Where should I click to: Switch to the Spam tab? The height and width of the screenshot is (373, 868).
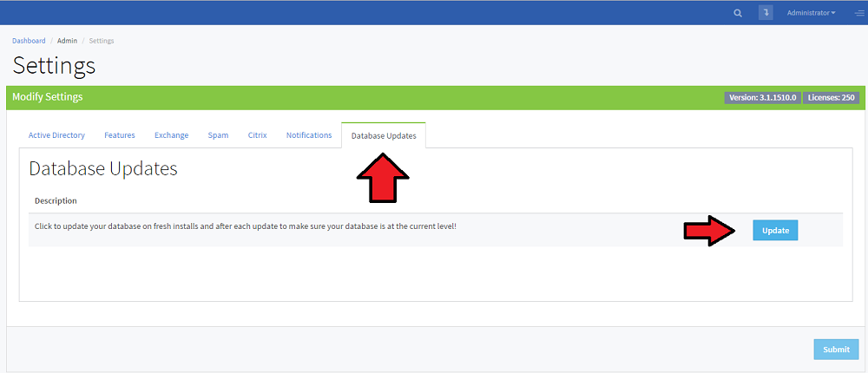click(x=218, y=135)
